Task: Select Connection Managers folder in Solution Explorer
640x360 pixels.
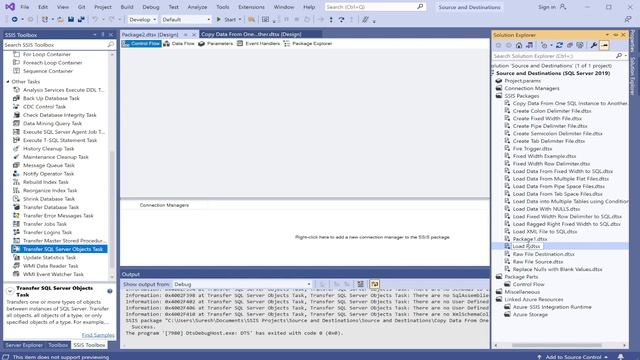Action: [531, 88]
